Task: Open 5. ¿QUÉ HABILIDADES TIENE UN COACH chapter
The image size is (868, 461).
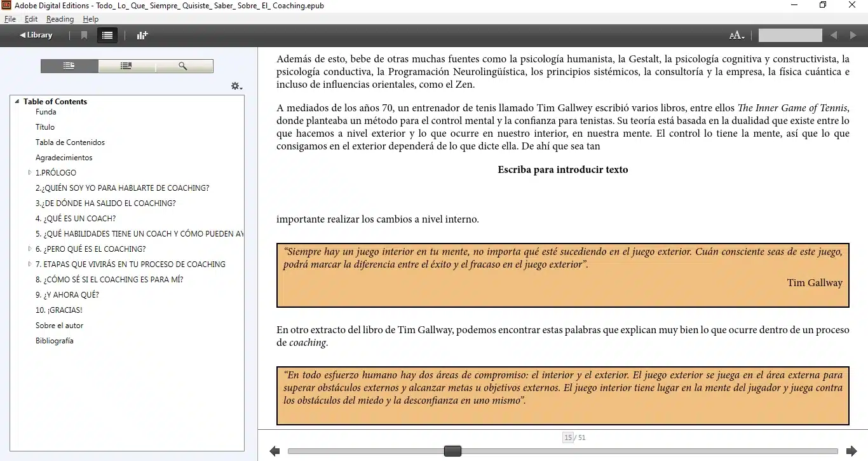Action: [x=139, y=234]
